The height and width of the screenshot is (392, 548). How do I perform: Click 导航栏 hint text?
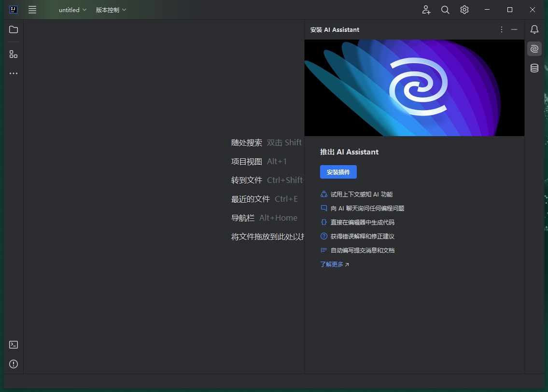pos(242,218)
